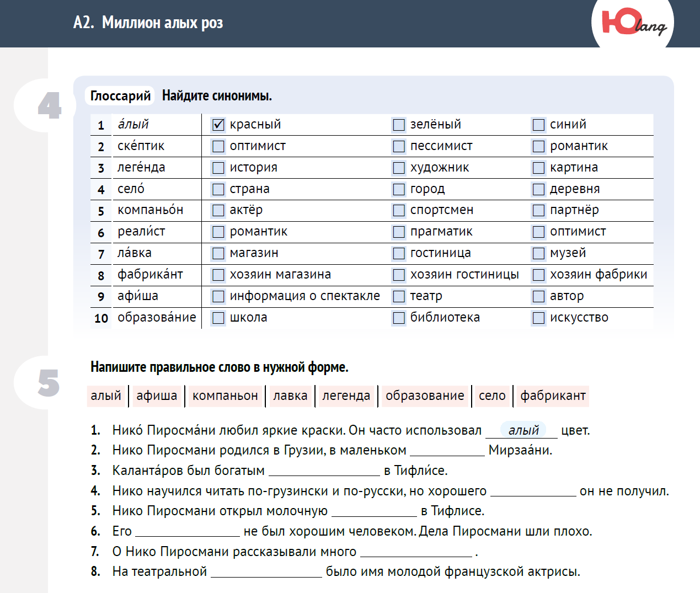Click the word 'скéптик' in row 2
Screen dimensions: 700x593
pyautogui.click(x=141, y=146)
